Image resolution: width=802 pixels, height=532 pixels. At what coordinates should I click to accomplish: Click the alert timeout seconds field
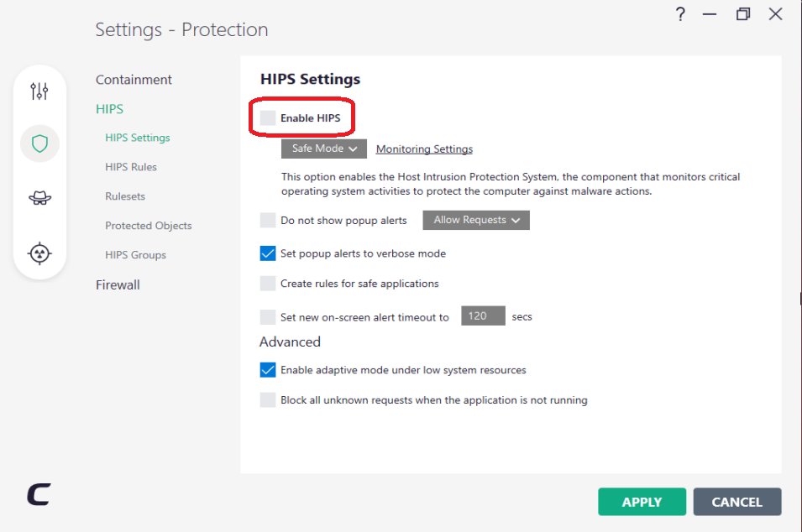[483, 316]
